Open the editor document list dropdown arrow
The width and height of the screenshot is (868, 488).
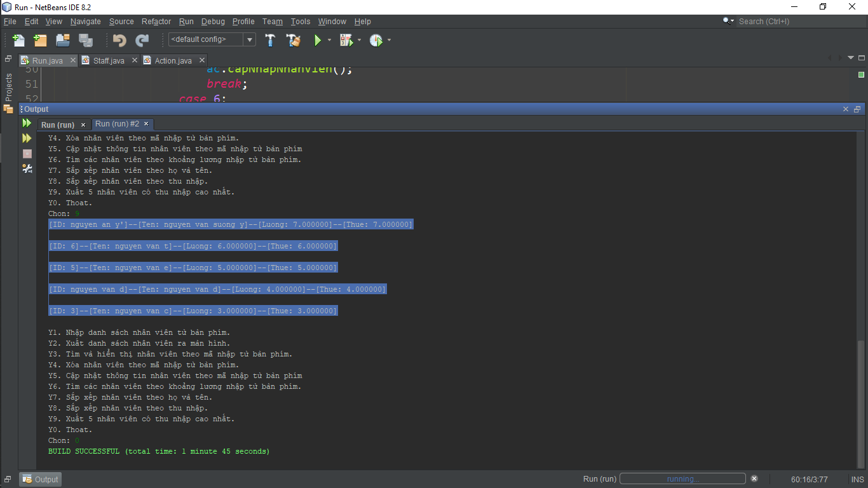click(851, 58)
